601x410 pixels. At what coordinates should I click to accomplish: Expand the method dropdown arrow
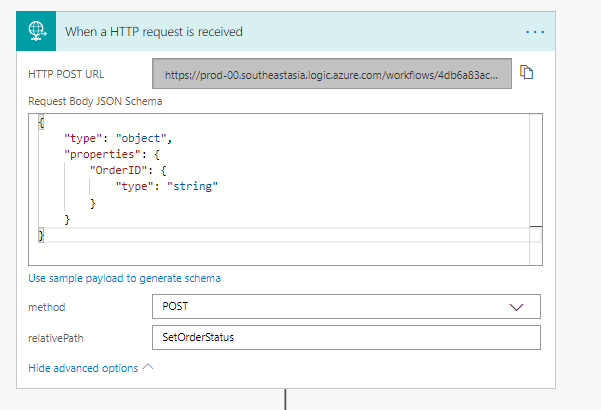coord(516,307)
